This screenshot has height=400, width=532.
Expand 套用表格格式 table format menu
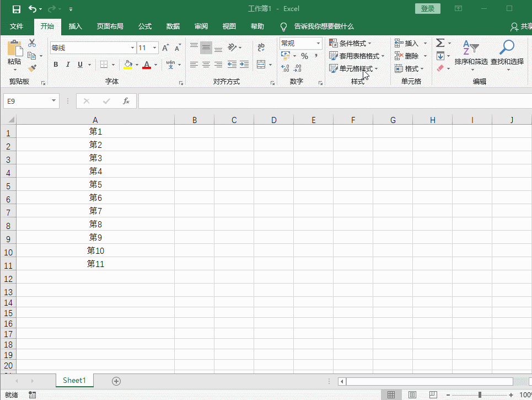[x=357, y=56]
